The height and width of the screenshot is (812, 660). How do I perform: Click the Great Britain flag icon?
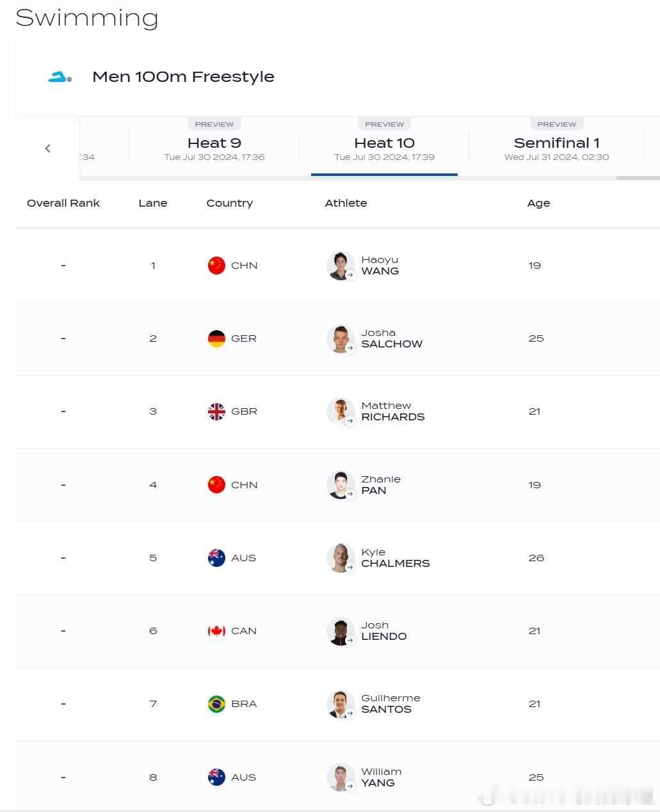(216, 411)
